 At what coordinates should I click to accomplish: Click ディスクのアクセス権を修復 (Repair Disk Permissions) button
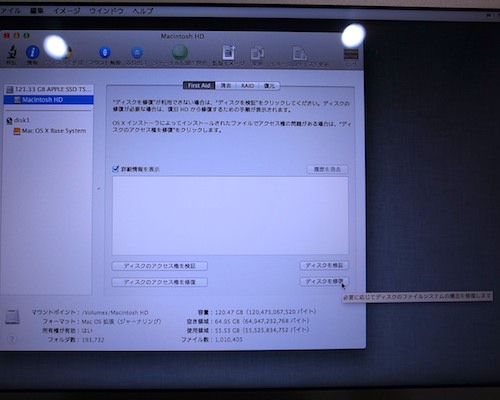tap(160, 282)
